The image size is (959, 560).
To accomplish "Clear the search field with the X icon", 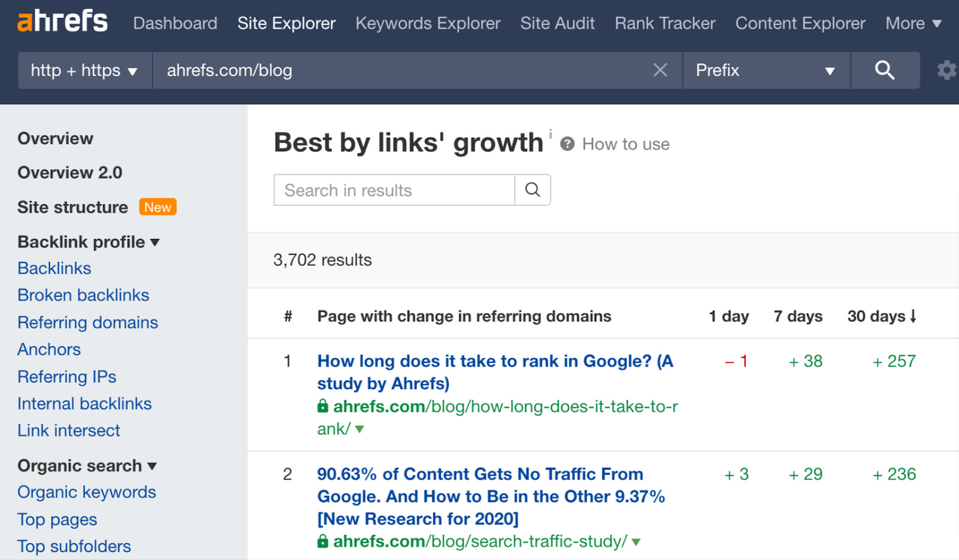I will [660, 70].
